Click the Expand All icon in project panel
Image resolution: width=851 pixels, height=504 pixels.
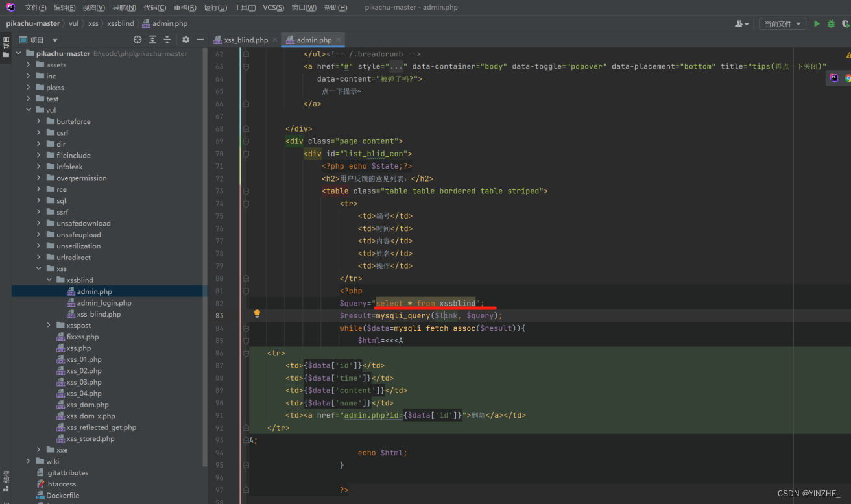point(152,40)
